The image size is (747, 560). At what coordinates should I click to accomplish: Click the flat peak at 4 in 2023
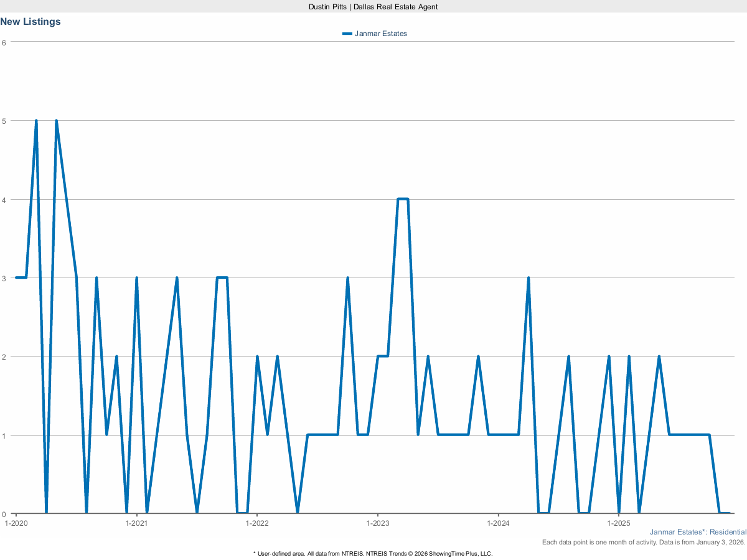point(403,199)
